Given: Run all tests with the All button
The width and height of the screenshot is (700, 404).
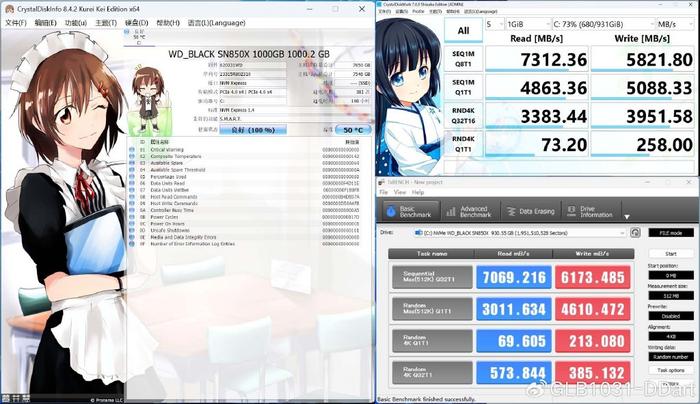Looking at the screenshot, I should (463, 30).
